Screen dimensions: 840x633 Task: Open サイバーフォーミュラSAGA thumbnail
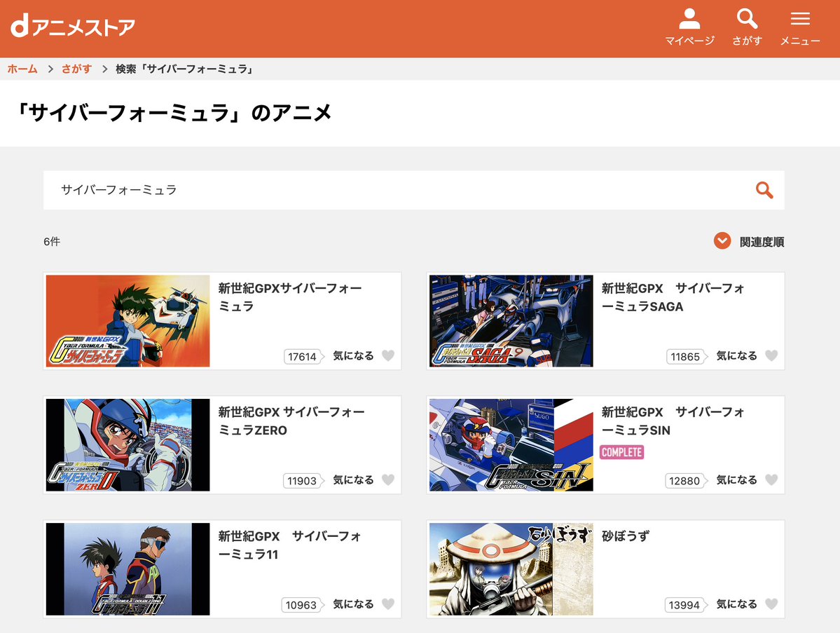[x=511, y=321]
